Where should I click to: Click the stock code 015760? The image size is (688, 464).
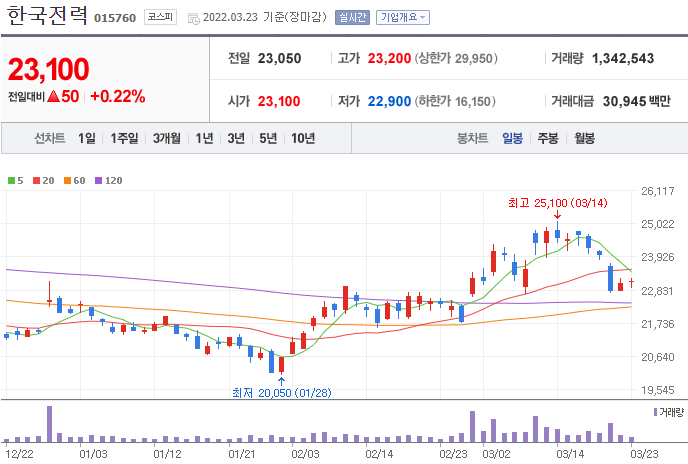(x=115, y=18)
